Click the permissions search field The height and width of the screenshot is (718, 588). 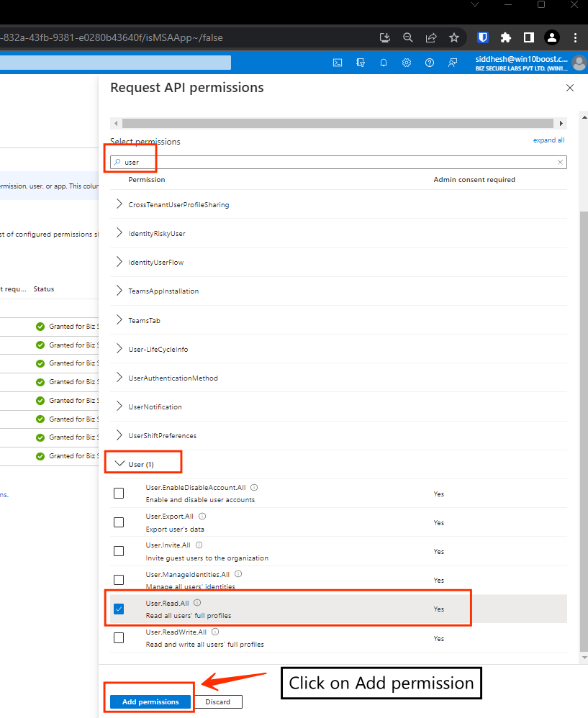(338, 163)
